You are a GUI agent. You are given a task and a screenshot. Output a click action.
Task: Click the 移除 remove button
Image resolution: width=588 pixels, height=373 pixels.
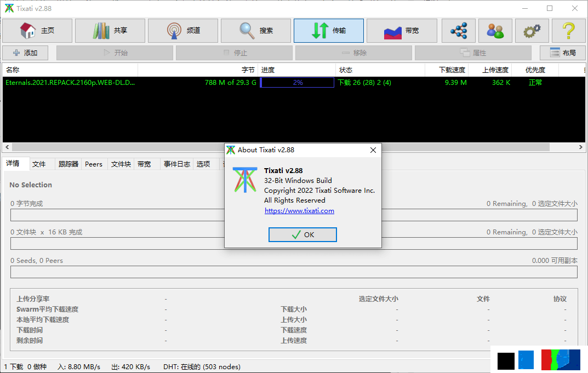click(353, 53)
